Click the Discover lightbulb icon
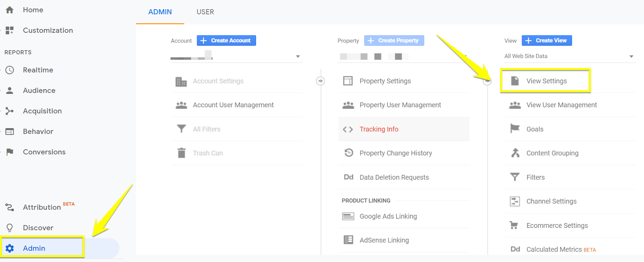This screenshot has width=644, height=262. 10,228
